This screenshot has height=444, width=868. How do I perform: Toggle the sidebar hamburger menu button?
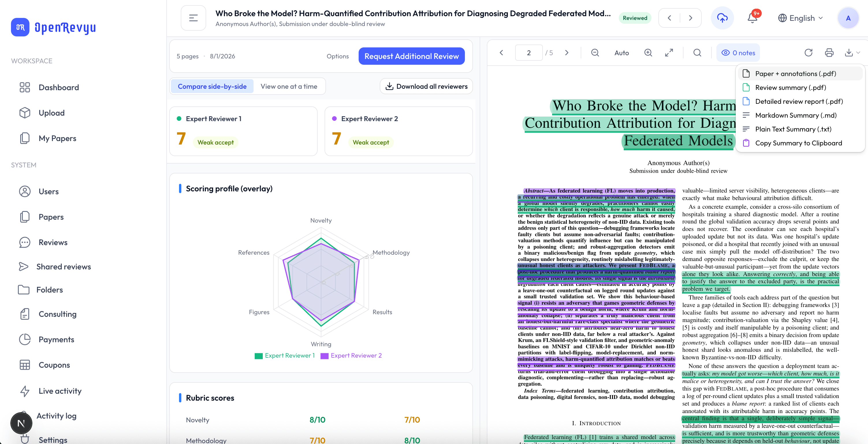pyautogui.click(x=193, y=18)
